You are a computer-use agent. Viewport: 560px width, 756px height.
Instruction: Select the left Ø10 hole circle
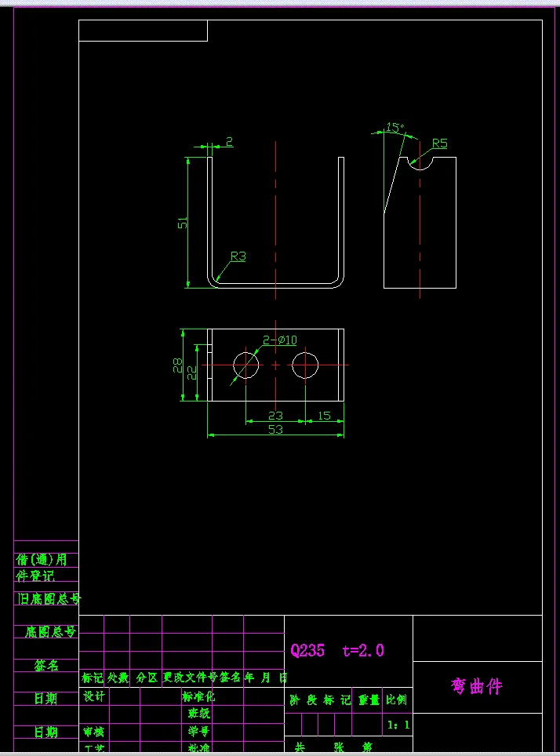pos(246,365)
